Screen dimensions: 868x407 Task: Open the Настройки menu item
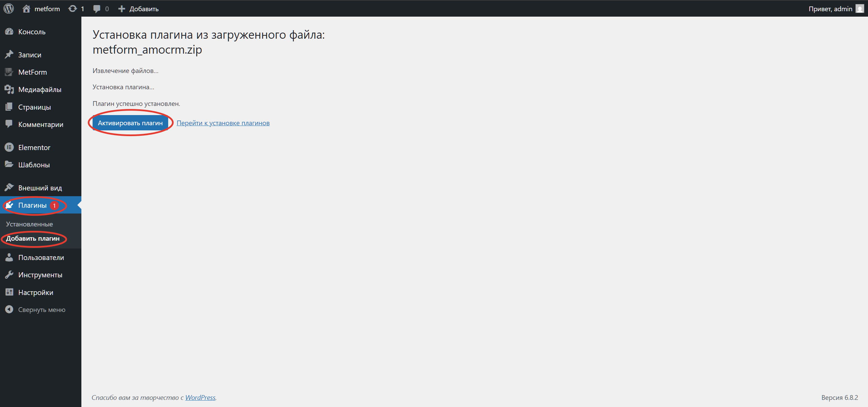coord(41,292)
